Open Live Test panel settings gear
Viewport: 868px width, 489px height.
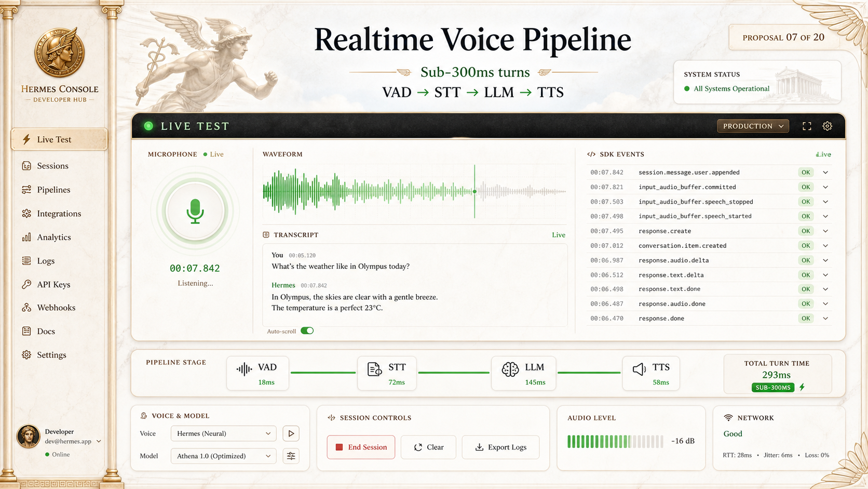click(828, 126)
